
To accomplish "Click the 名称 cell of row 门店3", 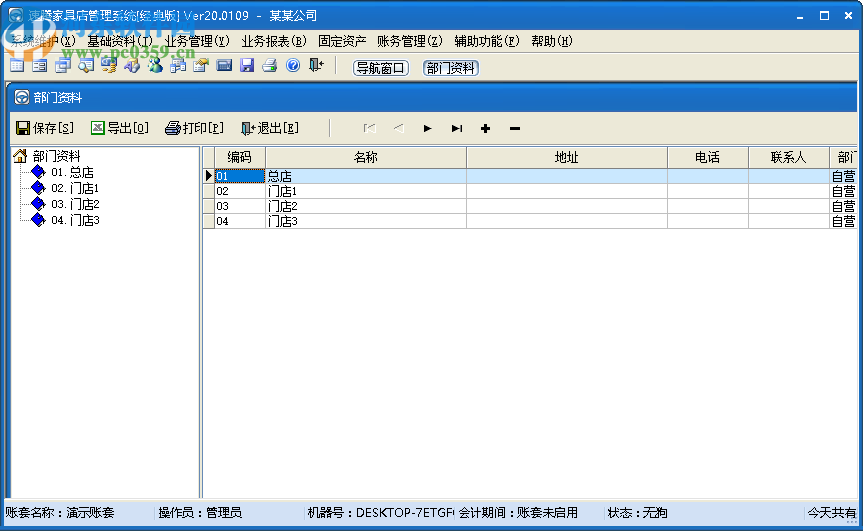I will [x=365, y=221].
